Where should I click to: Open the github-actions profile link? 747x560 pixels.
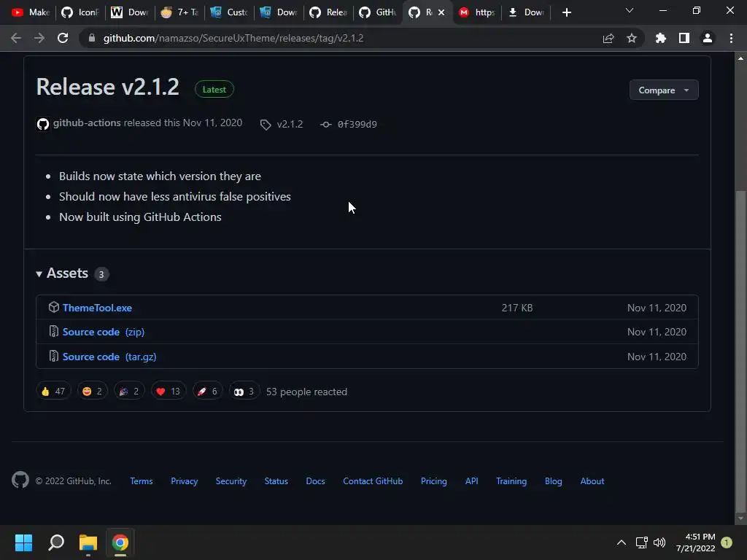87,122
